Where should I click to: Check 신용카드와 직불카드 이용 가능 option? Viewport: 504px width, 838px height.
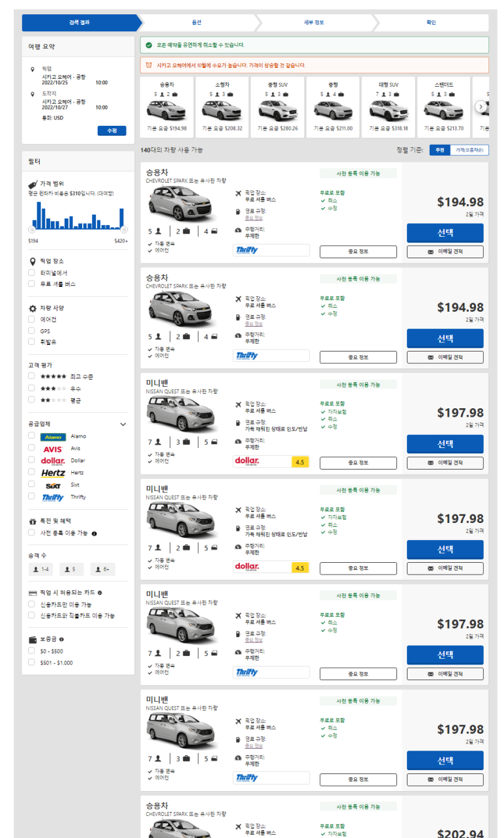(x=31, y=616)
